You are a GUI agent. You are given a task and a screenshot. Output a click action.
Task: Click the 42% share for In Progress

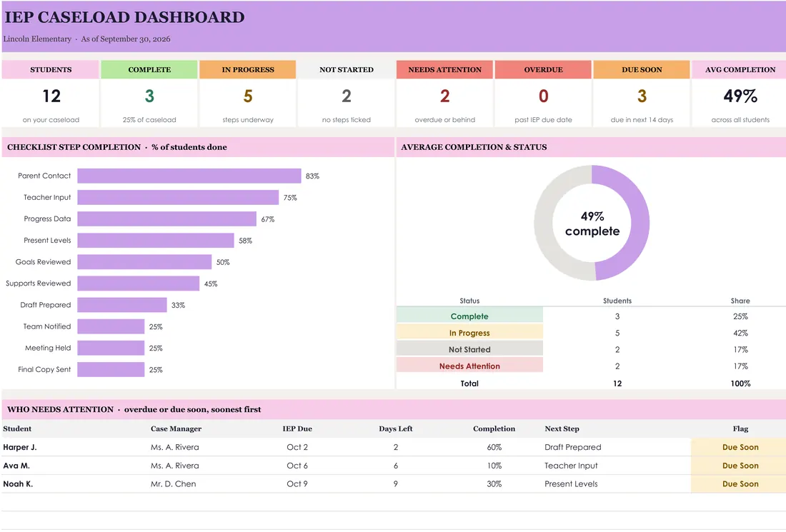point(740,333)
